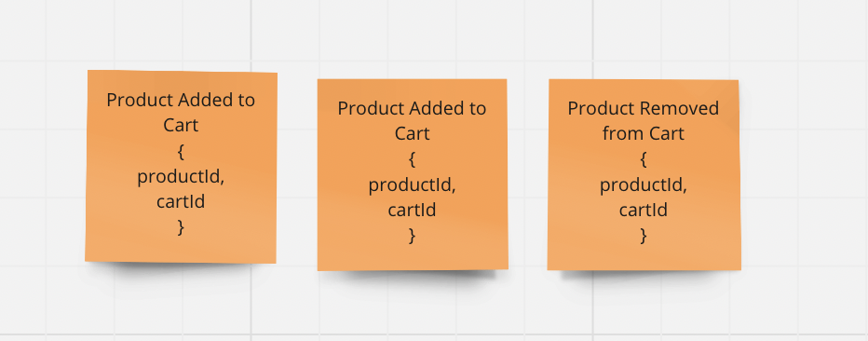The width and height of the screenshot is (868, 341).
Task: Select the leftmost Product Added to Cart note
Action: click(181, 166)
